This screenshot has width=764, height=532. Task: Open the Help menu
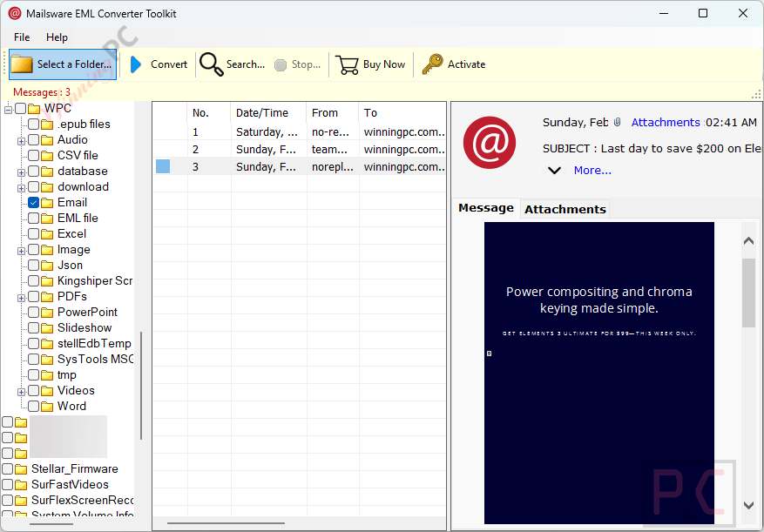57,37
